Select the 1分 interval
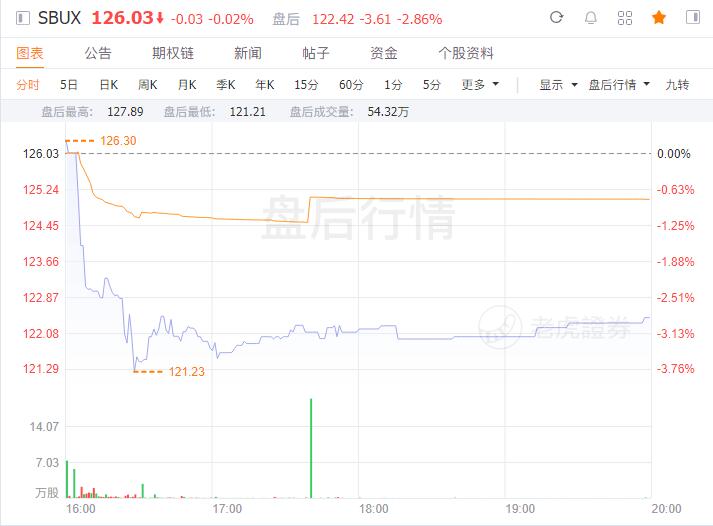 (393, 85)
